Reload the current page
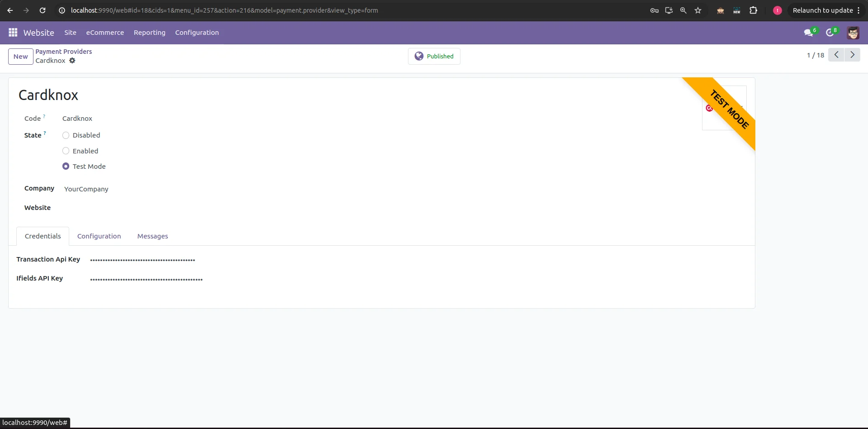The height and width of the screenshot is (429, 868). 43,10
